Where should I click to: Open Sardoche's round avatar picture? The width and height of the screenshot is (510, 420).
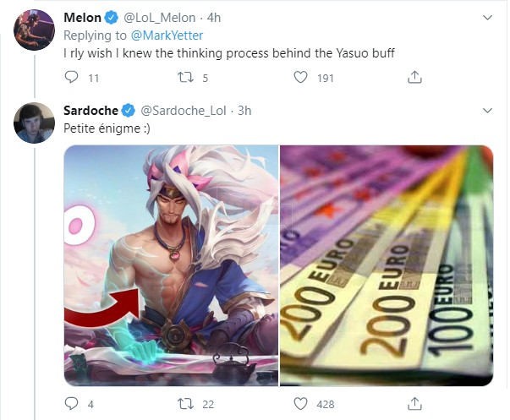34,123
